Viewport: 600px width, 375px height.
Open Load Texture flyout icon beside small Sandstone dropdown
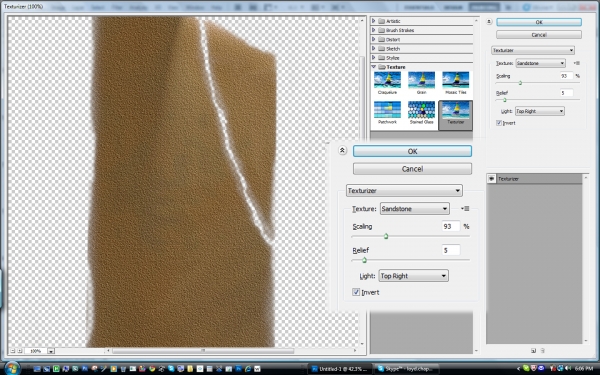coord(577,63)
